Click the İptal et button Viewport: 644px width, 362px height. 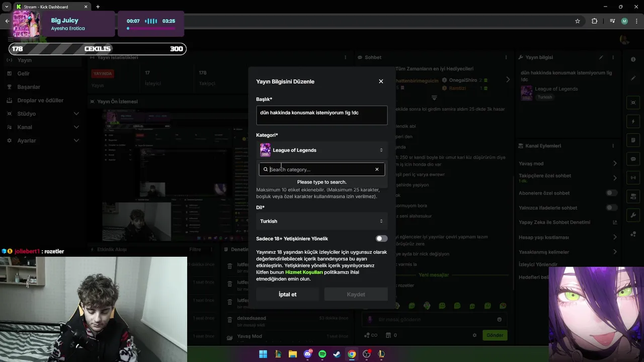(x=288, y=295)
